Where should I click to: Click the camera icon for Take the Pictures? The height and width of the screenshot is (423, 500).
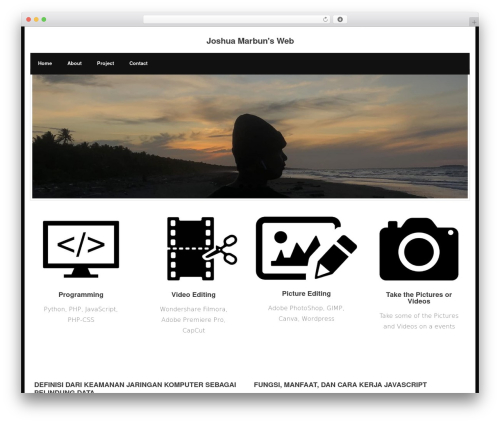point(419,249)
